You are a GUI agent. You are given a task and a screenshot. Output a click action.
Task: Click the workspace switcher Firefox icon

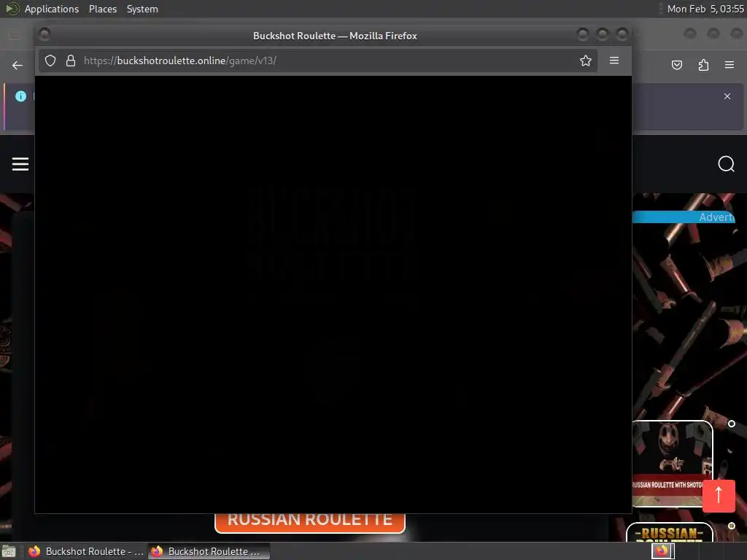tap(662, 551)
